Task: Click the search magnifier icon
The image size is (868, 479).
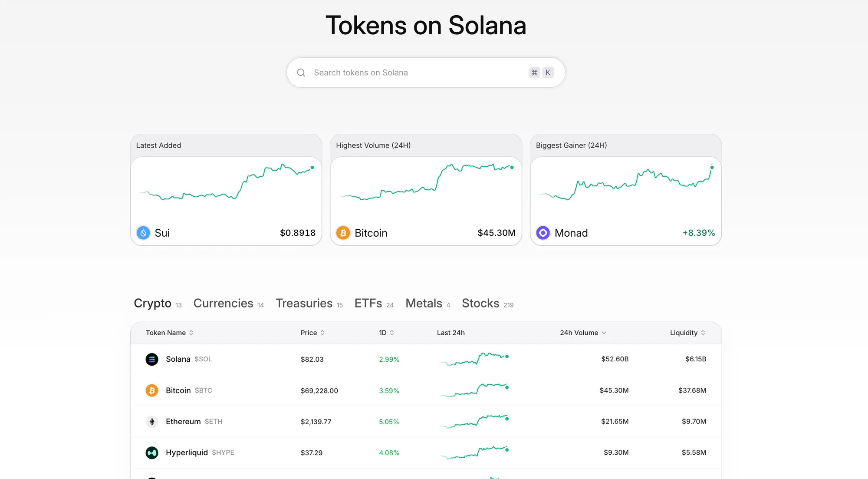Action: coord(301,73)
